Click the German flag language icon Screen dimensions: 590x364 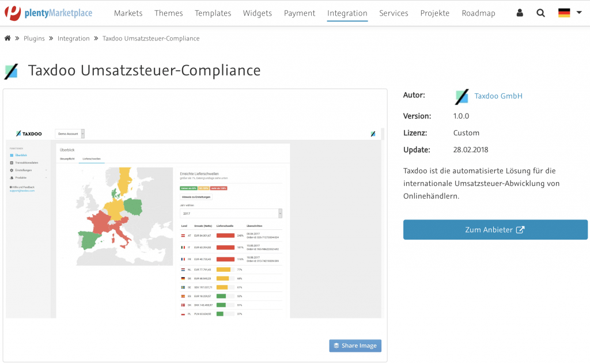564,13
